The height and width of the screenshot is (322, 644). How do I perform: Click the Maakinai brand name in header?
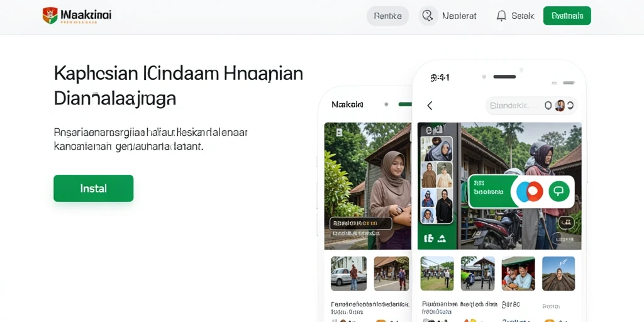click(x=86, y=15)
